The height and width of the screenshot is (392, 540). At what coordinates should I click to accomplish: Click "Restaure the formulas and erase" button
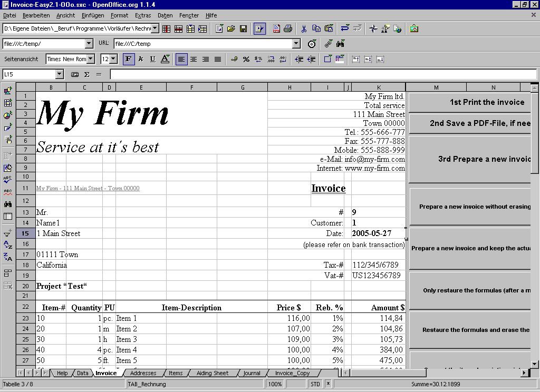click(x=470, y=330)
